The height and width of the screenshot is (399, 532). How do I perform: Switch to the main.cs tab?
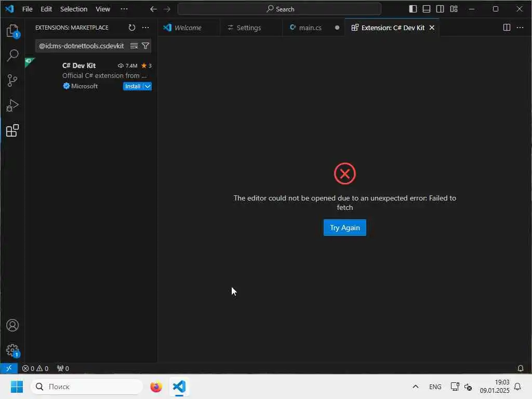click(x=310, y=28)
